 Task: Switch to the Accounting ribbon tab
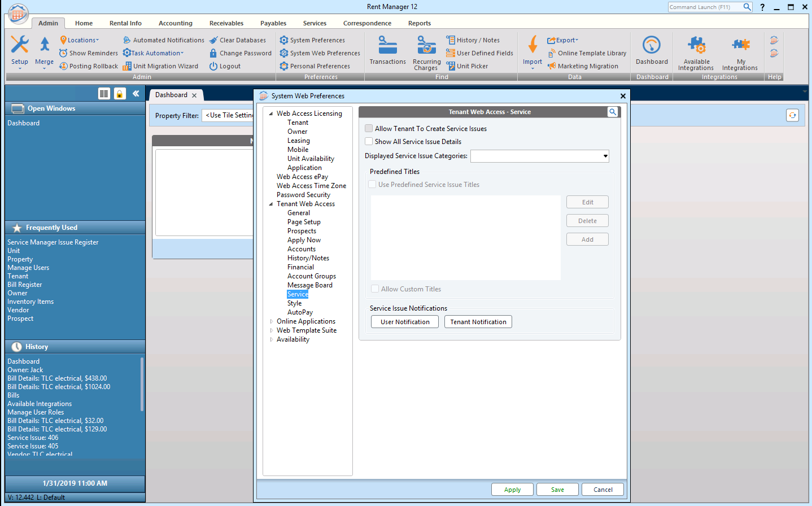click(x=175, y=23)
